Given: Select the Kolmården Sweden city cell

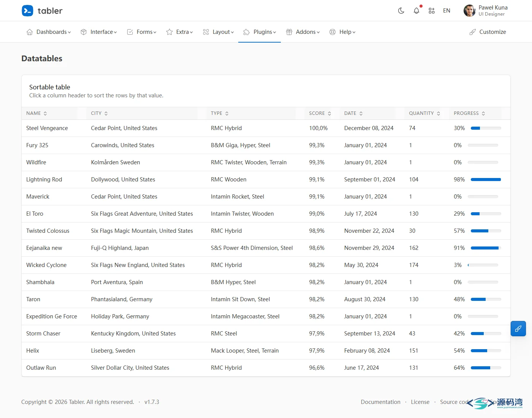Looking at the screenshot, I should [x=116, y=162].
